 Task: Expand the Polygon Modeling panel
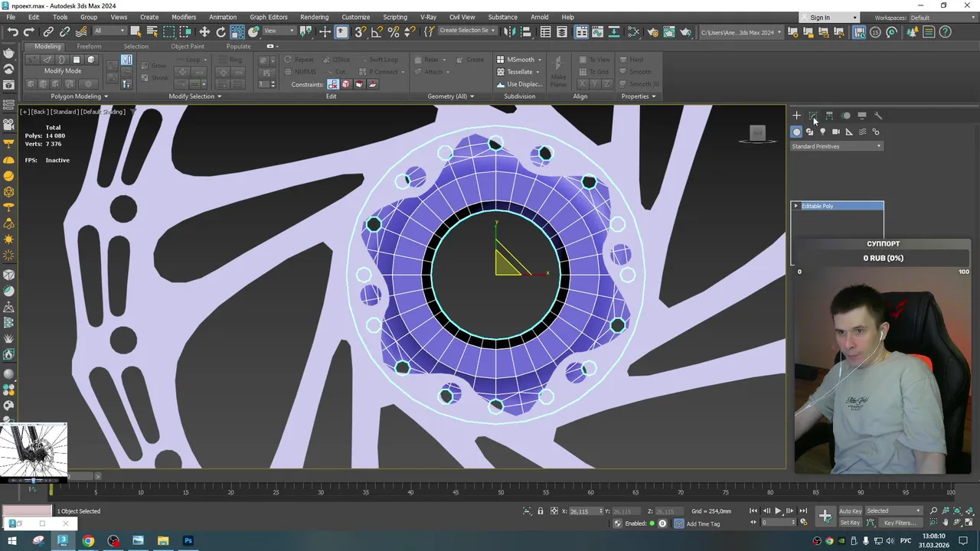pyautogui.click(x=79, y=96)
